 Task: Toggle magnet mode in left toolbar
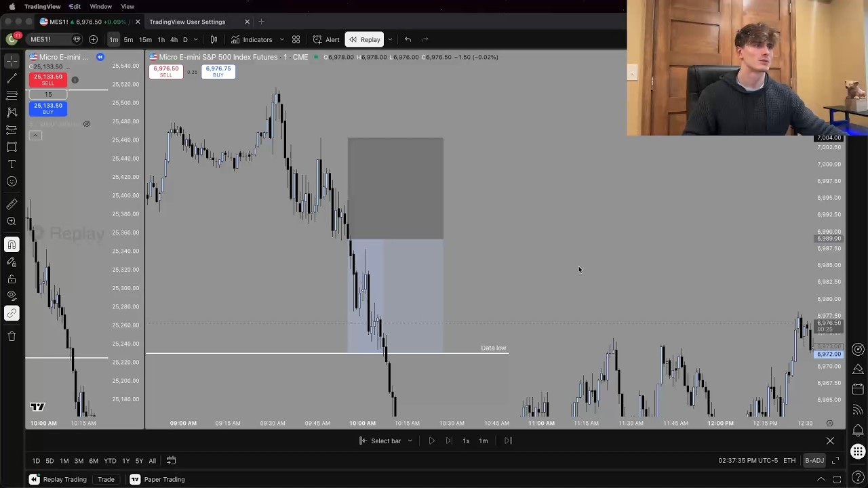coord(12,245)
